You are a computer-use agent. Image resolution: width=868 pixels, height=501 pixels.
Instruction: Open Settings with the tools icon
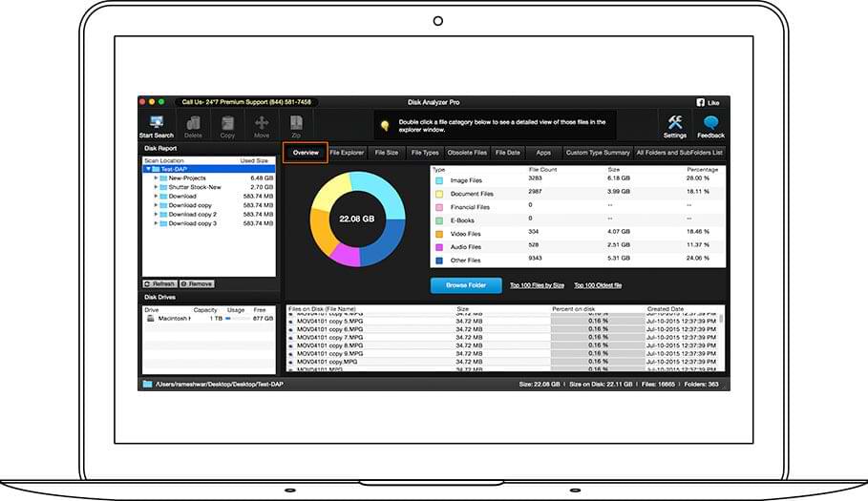coord(675,123)
